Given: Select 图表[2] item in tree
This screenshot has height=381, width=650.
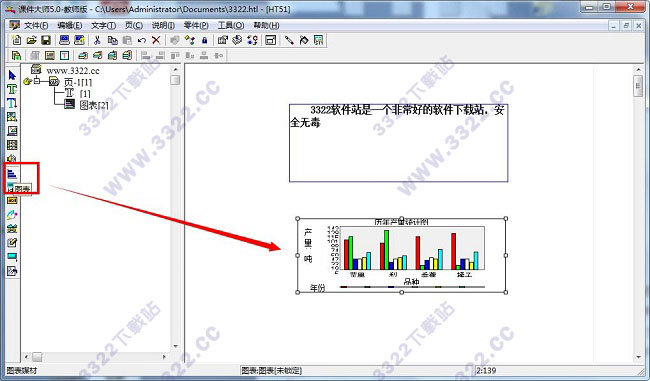Looking at the screenshot, I should tap(94, 105).
